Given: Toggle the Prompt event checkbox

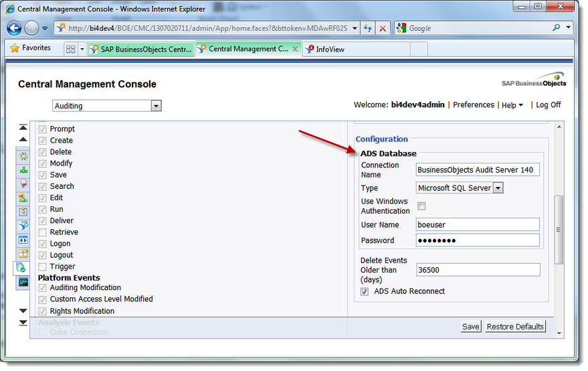Looking at the screenshot, I should point(42,129).
